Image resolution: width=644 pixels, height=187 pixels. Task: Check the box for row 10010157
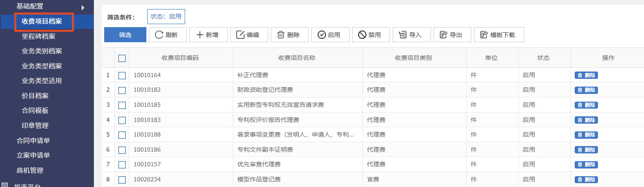coord(122,165)
